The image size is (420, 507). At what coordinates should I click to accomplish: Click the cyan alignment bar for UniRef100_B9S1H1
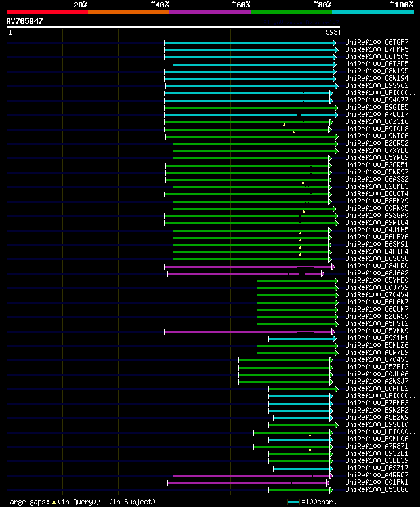point(301,339)
